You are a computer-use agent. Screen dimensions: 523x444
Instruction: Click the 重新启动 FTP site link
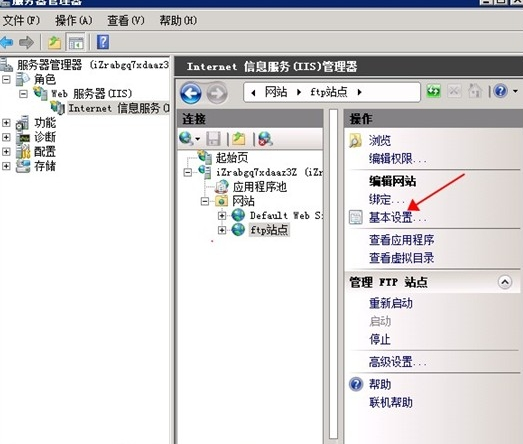pyautogui.click(x=391, y=303)
